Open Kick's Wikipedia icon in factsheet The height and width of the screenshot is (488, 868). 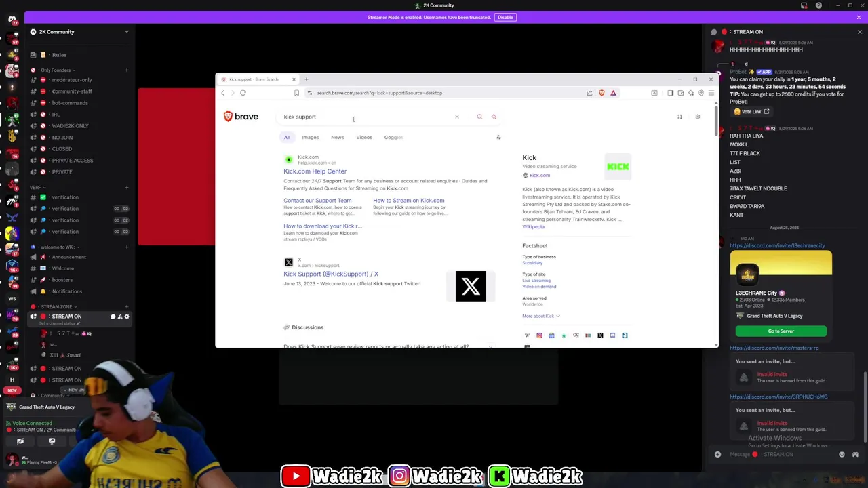(x=527, y=335)
